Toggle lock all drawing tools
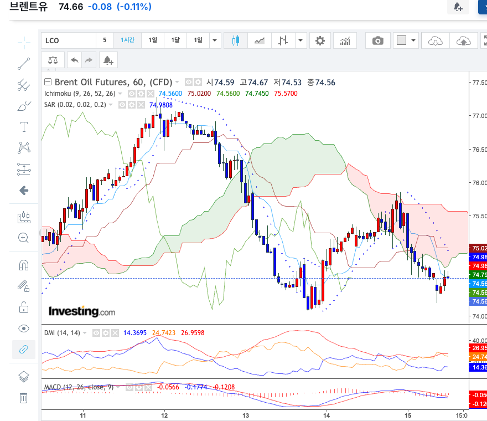This screenshot has height=421, width=487. [x=24, y=307]
